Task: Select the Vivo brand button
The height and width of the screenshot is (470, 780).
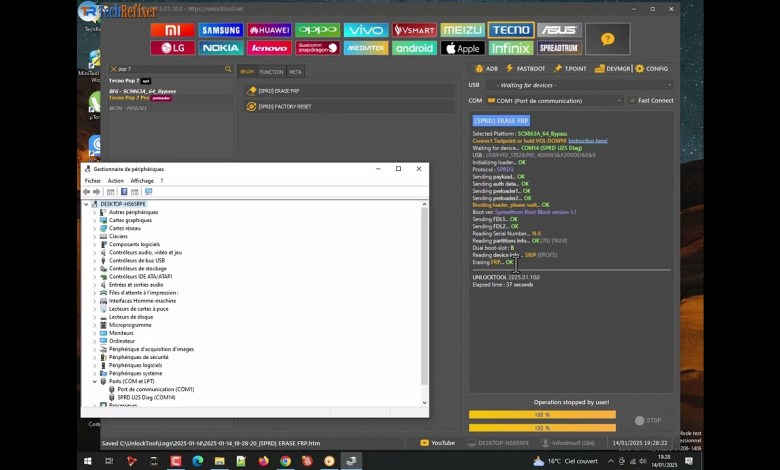Action: (366, 30)
